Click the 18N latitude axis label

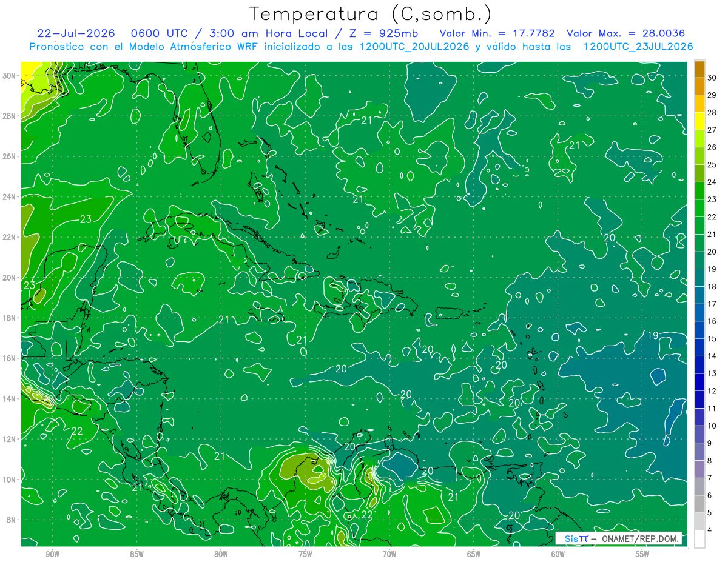10,318
